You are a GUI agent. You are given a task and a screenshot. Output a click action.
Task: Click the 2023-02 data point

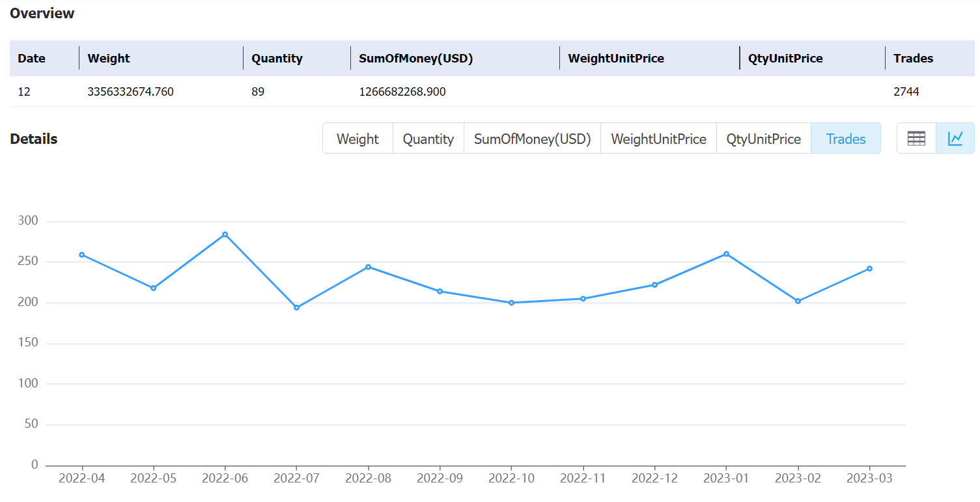(x=798, y=301)
